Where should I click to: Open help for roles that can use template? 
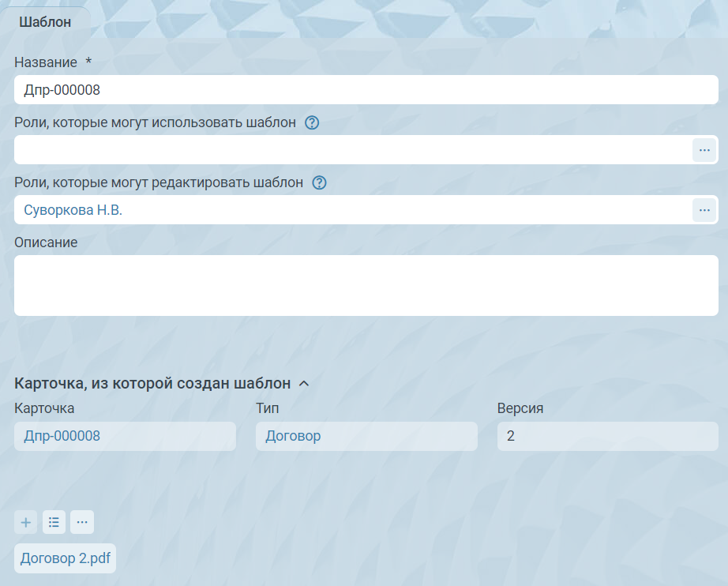point(312,123)
